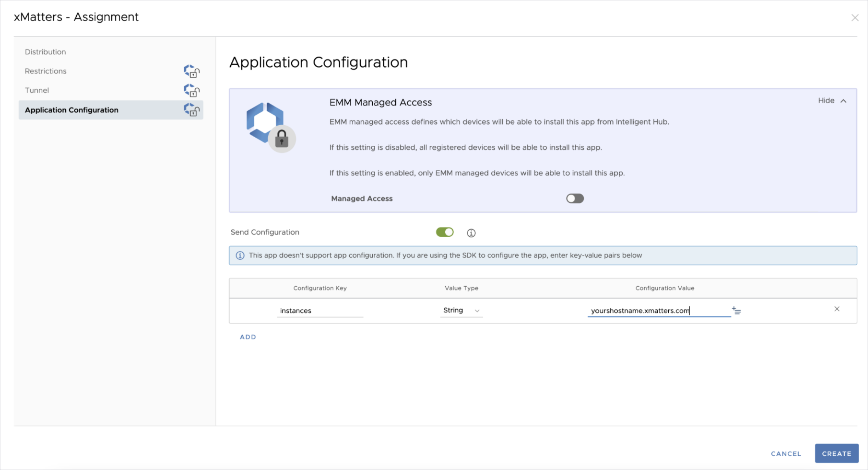Enable the Managed Access toggle
This screenshot has height=470, width=868.
coord(575,198)
